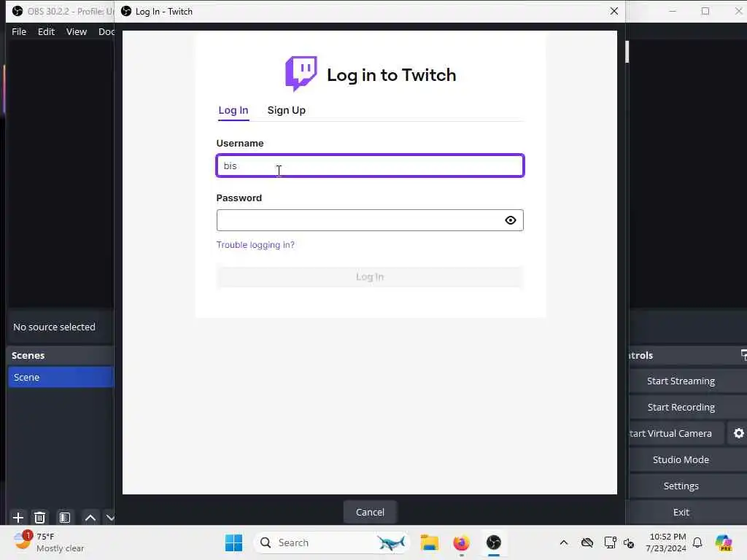747x560 pixels.
Task: Click the Username input field
Action: [x=370, y=166]
